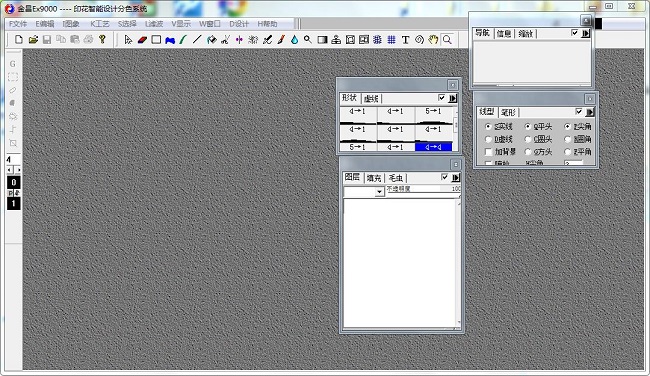Click the blue water drop tool
Viewport: 650px width, 376px height.
point(294,40)
